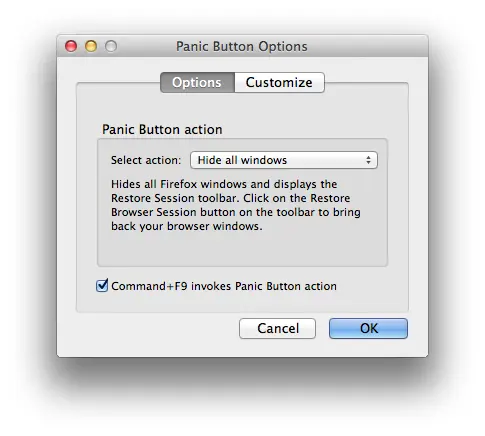This screenshot has height=436, width=485.
Task: Click the 'Select action:' label
Action: pos(146,160)
